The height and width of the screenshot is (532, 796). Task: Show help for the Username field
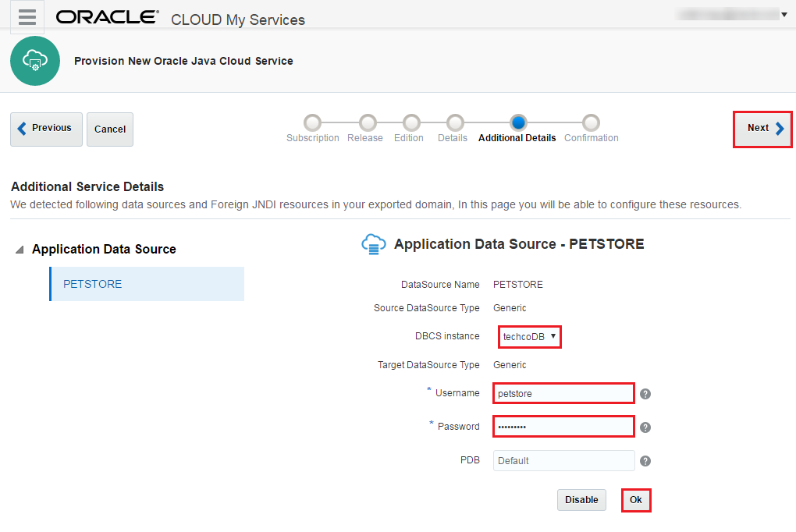coord(645,394)
